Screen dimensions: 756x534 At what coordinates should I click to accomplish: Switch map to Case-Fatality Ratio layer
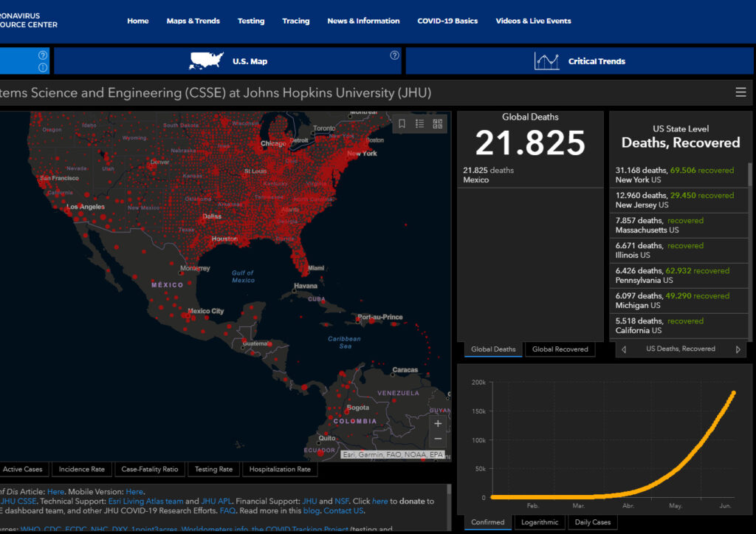click(150, 469)
